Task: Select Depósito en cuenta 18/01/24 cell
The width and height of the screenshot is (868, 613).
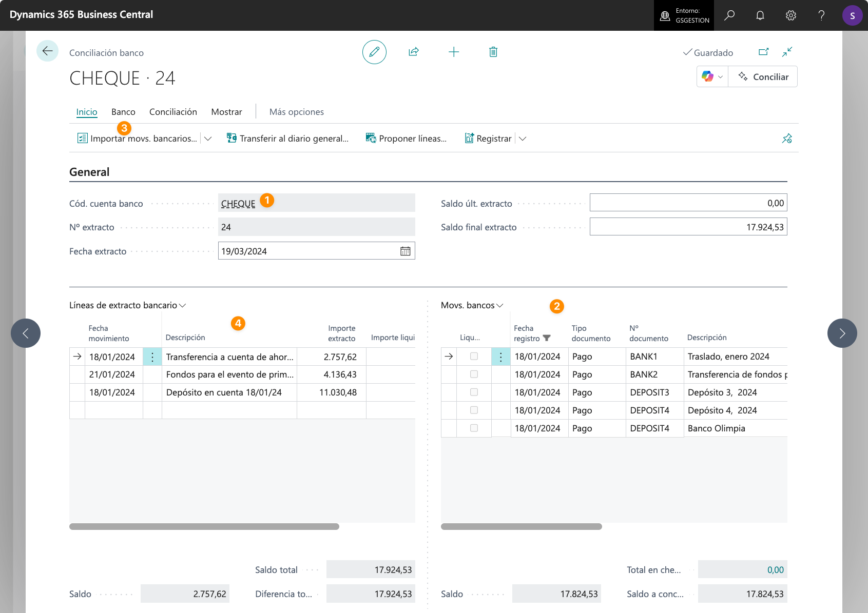Action: pos(229,392)
